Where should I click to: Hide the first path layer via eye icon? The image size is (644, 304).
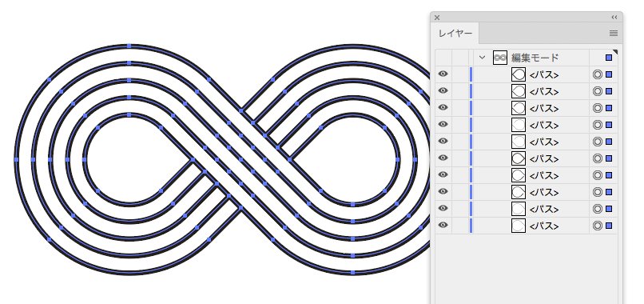click(x=443, y=74)
